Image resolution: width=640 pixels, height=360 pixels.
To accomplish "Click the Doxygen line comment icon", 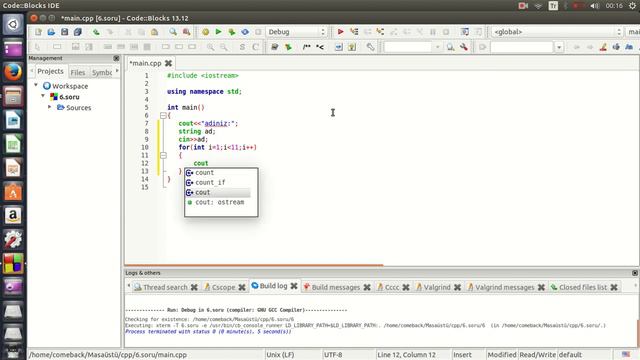I will tap(320, 47).
